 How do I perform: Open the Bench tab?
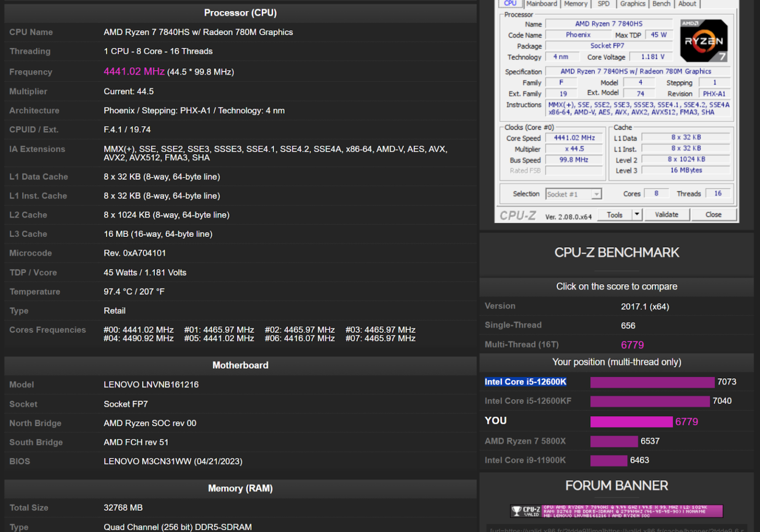pos(661,4)
